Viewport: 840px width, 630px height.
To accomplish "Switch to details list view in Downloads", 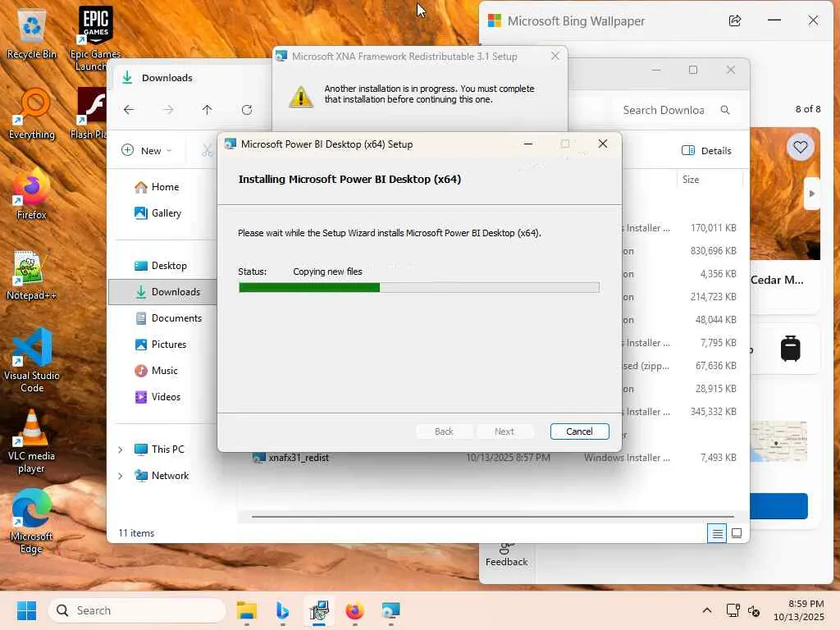I will [x=717, y=533].
